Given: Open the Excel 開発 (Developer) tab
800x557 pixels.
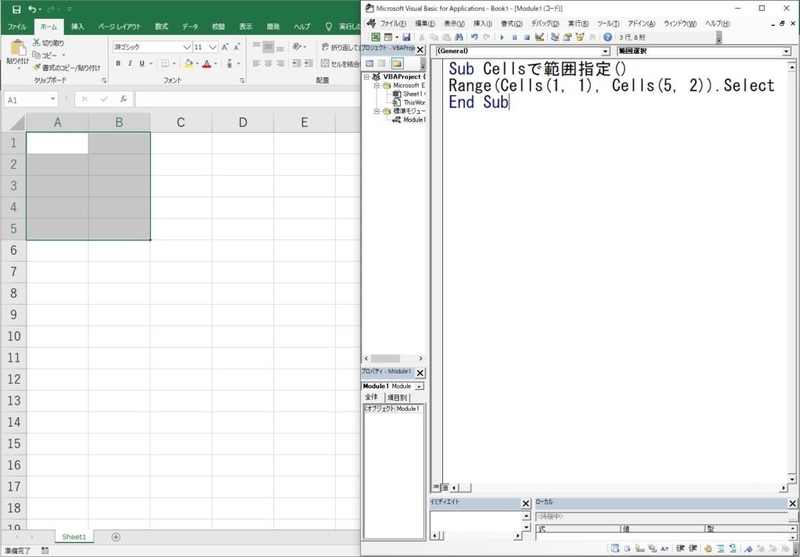Looking at the screenshot, I should point(273,27).
